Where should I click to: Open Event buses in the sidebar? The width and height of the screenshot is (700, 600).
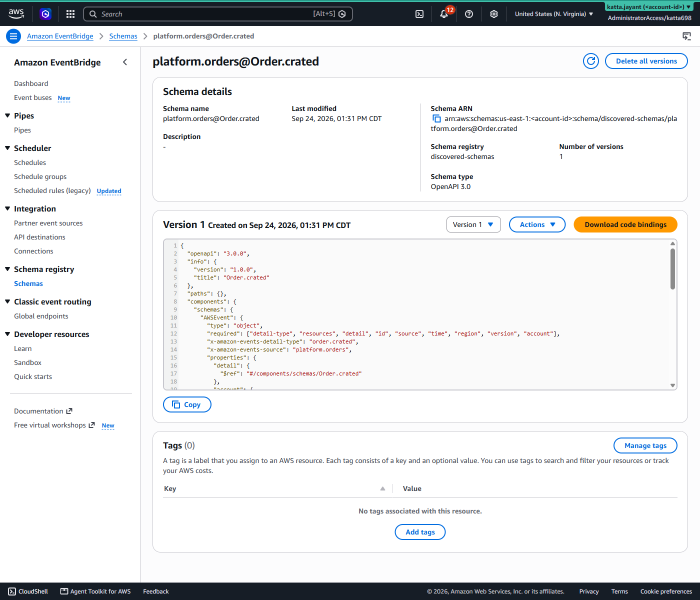(x=33, y=97)
